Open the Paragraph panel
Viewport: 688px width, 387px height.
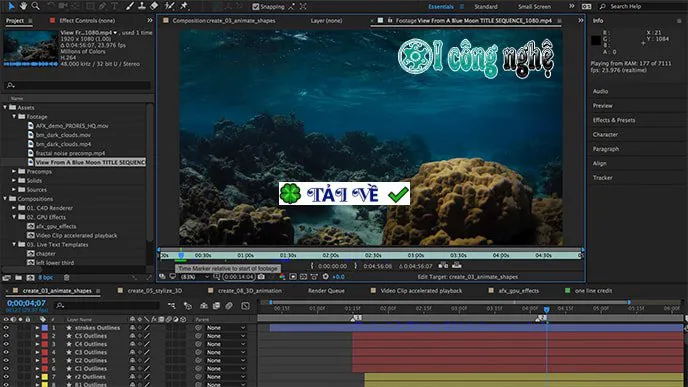(x=606, y=149)
